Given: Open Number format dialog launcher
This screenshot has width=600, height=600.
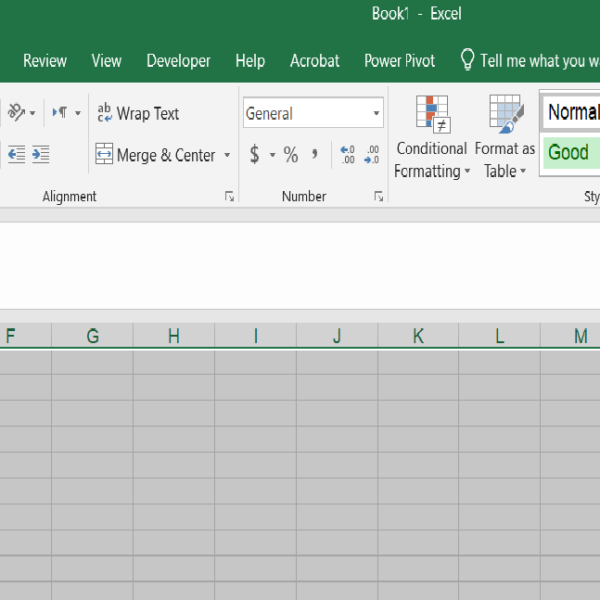Looking at the screenshot, I should coord(378,196).
